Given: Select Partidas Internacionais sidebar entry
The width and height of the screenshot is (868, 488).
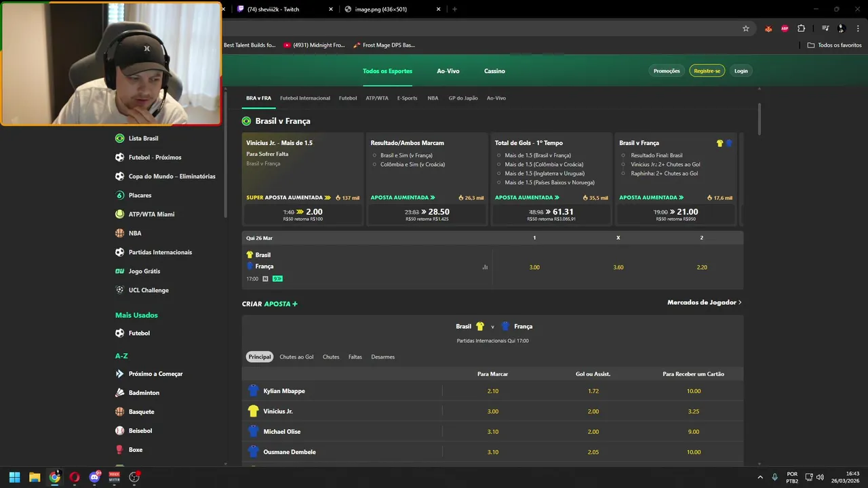Looking at the screenshot, I should (x=154, y=252).
